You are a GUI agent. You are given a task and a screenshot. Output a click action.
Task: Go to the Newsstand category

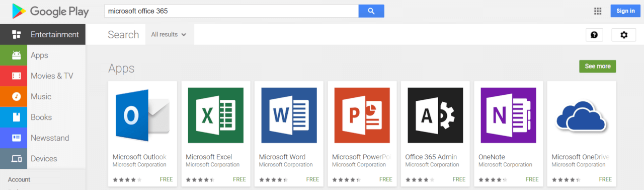[50, 138]
